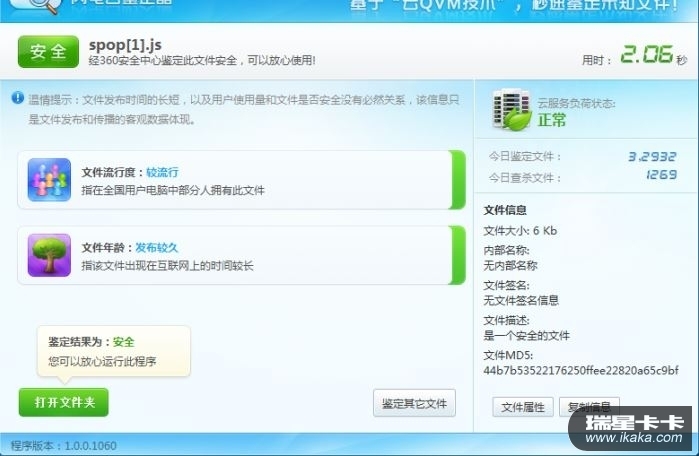
Task: Open the folder with 打开文件夹 button
Action: pyautogui.click(x=64, y=403)
